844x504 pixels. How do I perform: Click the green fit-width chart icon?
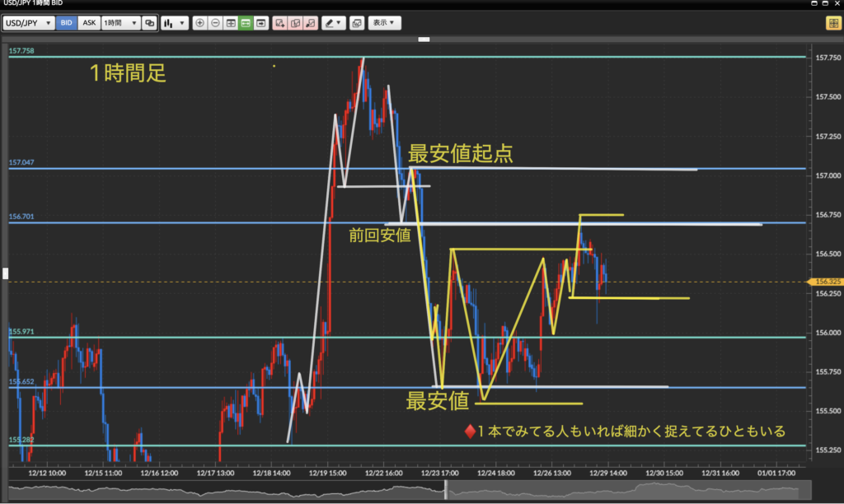coord(246,23)
